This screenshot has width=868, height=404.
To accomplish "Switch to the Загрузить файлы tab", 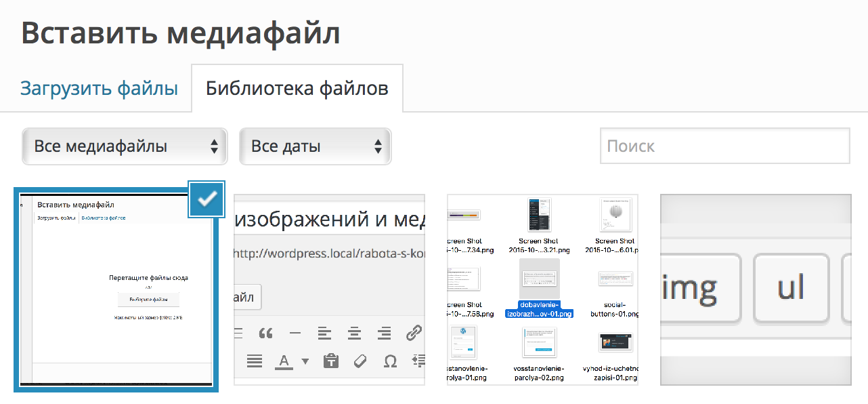I will [99, 89].
